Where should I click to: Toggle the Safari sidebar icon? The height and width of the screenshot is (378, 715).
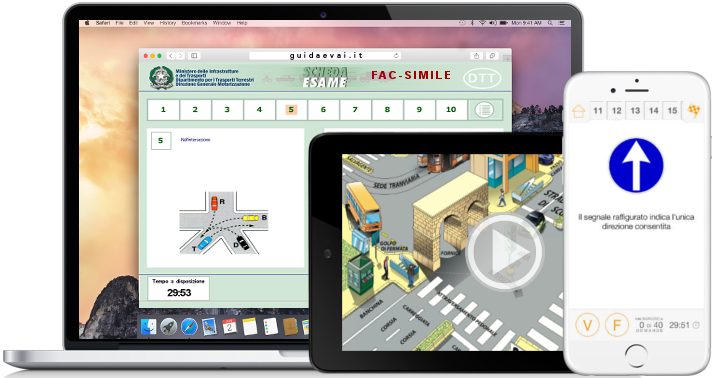pos(194,56)
